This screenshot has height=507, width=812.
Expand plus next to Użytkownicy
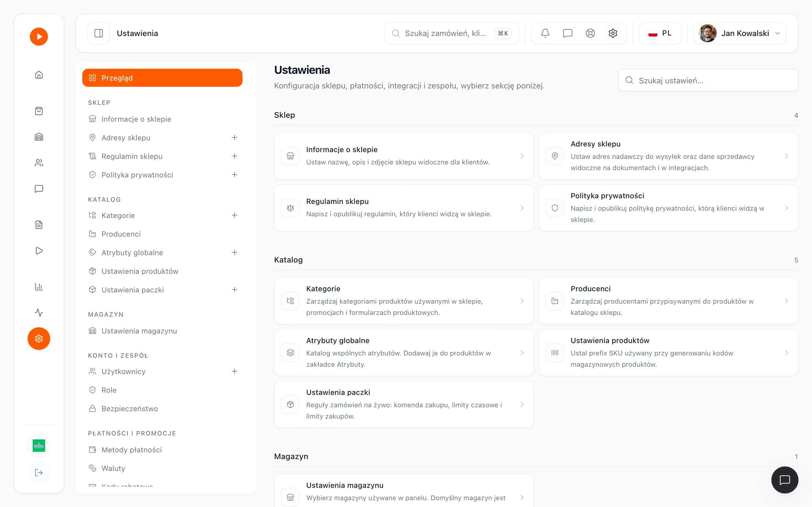click(235, 371)
